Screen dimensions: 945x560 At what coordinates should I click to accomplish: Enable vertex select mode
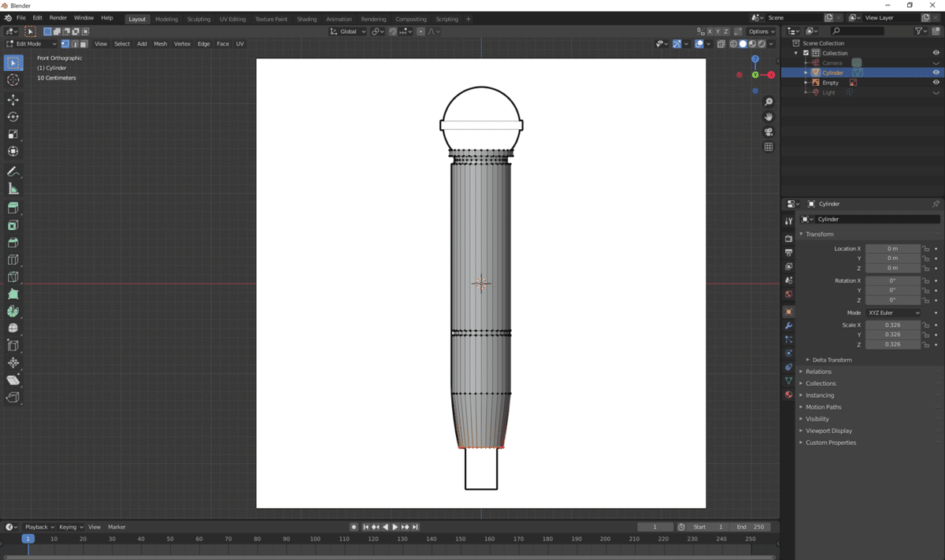point(65,44)
